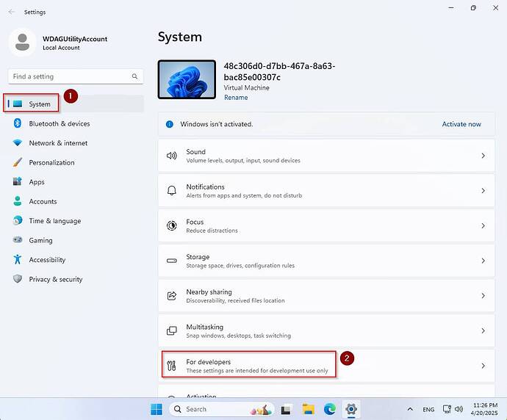Image resolution: width=507 pixels, height=420 pixels.
Task: Click the volume icon in system tray
Action: [459, 409]
